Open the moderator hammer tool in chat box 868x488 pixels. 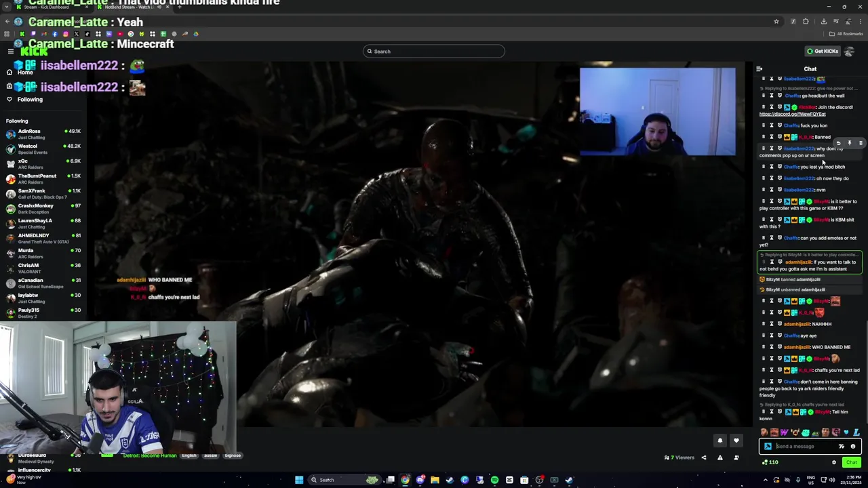coord(768,447)
